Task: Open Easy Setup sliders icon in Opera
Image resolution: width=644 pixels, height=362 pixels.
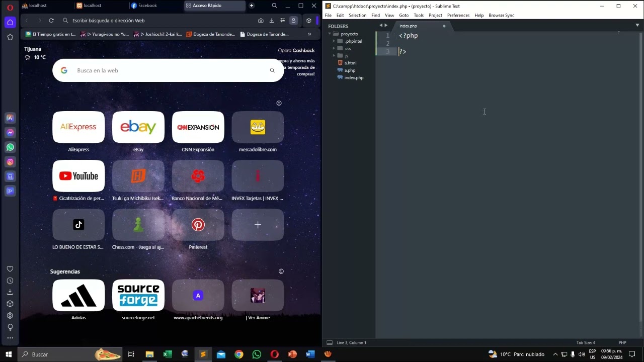Action: [283, 21]
